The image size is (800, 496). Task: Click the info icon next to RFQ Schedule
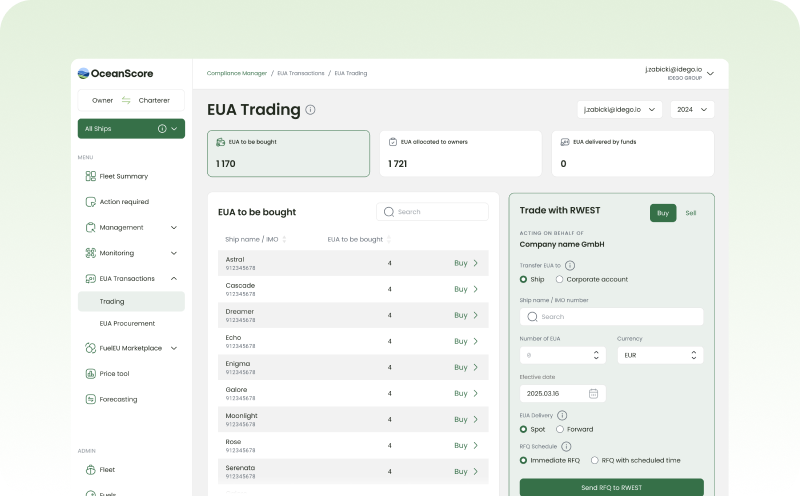click(x=567, y=446)
